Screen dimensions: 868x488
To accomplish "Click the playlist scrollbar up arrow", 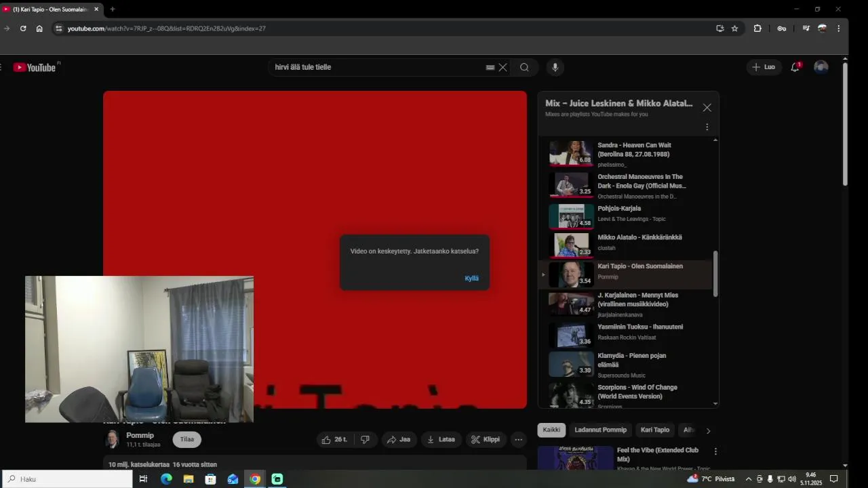I will point(715,140).
